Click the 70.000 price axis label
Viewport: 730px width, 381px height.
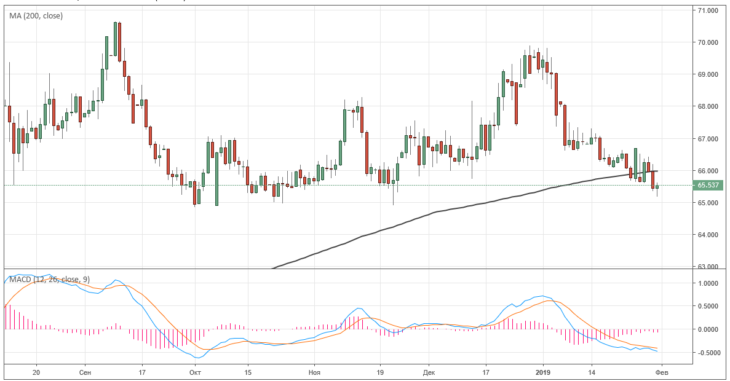(x=708, y=42)
